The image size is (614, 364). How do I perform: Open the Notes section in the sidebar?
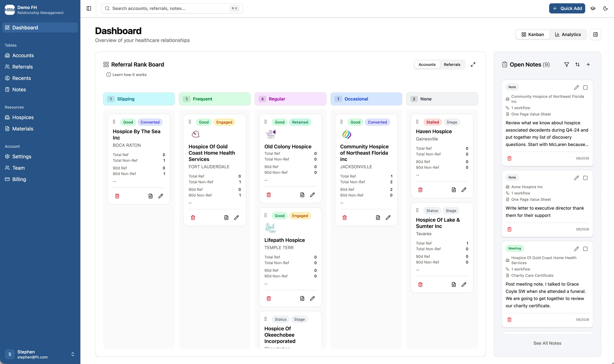(x=20, y=89)
